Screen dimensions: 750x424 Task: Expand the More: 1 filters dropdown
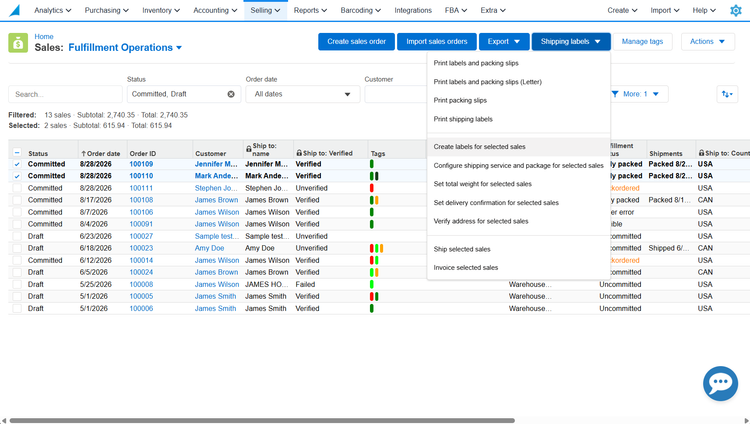[x=637, y=94]
